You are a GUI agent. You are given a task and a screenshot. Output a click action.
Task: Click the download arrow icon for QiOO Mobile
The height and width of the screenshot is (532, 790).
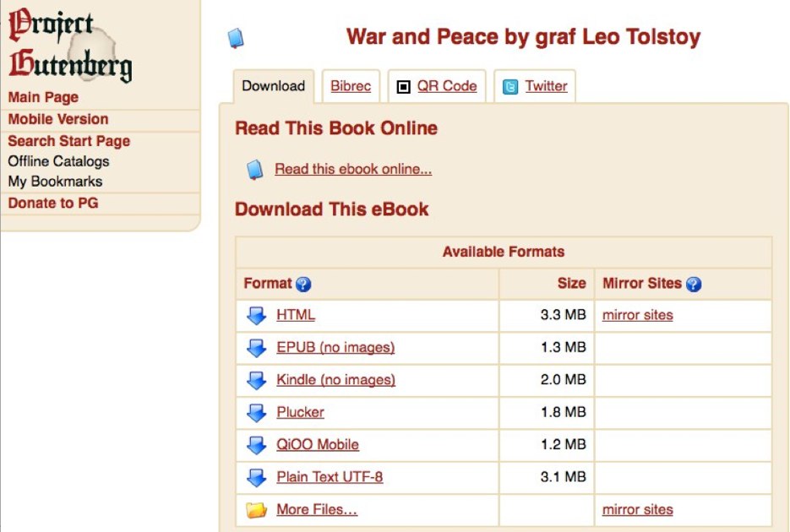tap(257, 445)
